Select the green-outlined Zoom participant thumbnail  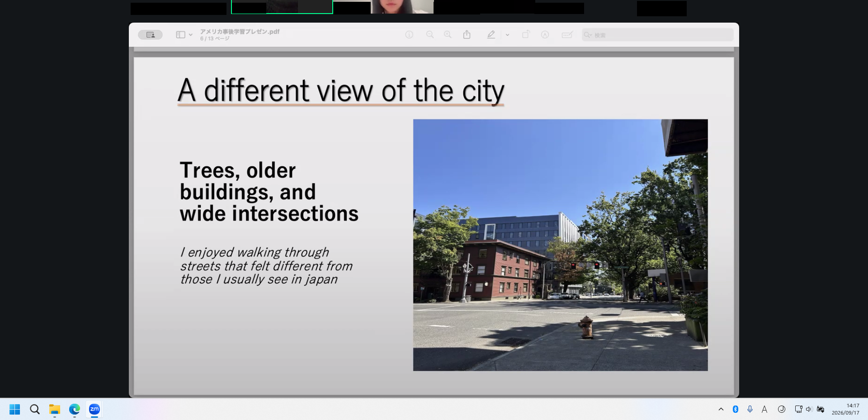click(282, 7)
